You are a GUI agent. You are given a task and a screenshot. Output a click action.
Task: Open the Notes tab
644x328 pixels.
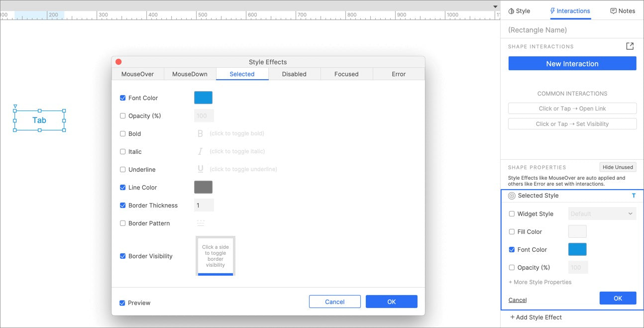coord(623,11)
